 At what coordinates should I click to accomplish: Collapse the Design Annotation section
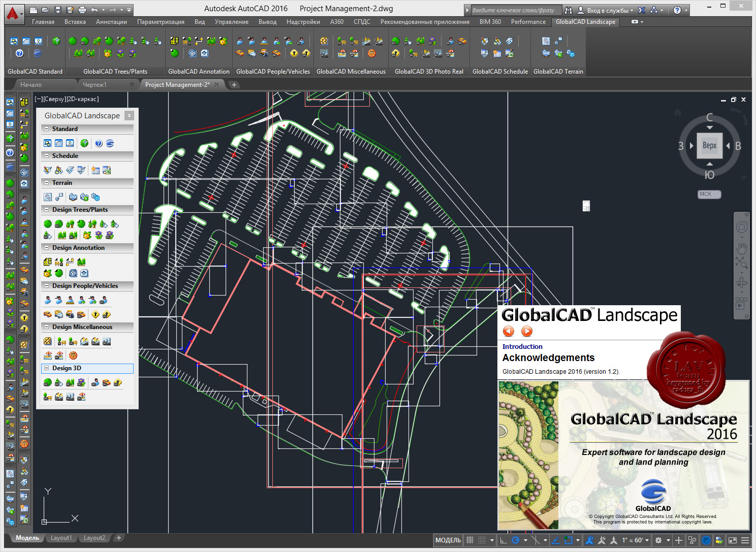click(47, 248)
